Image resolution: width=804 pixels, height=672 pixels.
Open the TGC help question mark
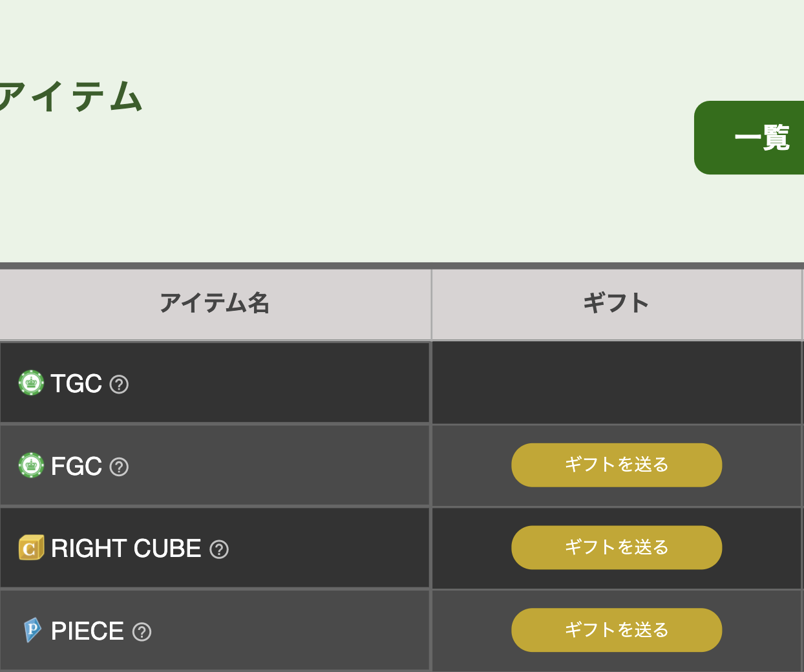click(x=119, y=384)
